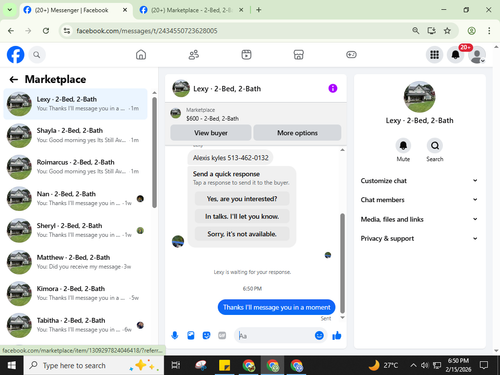The image size is (500, 375).
Task: Open the Windows Start menu
Action: coord(12,365)
